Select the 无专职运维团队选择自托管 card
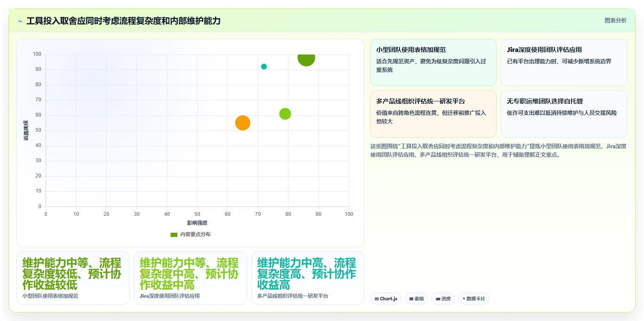 click(564, 114)
